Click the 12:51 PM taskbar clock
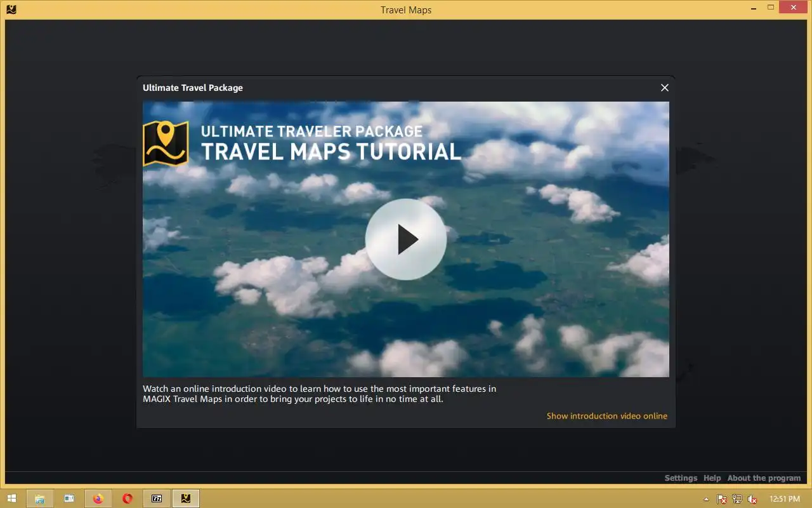The height and width of the screenshot is (508, 812). (784, 499)
